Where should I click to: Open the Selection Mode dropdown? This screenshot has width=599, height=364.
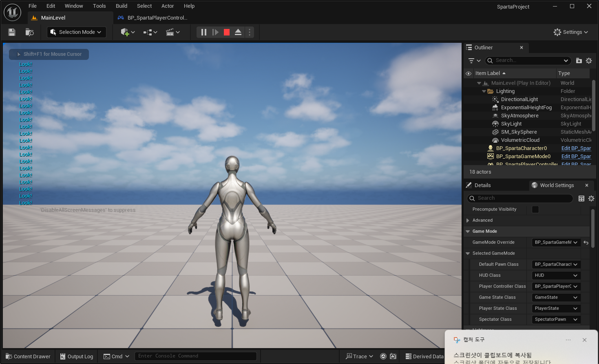[77, 32]
